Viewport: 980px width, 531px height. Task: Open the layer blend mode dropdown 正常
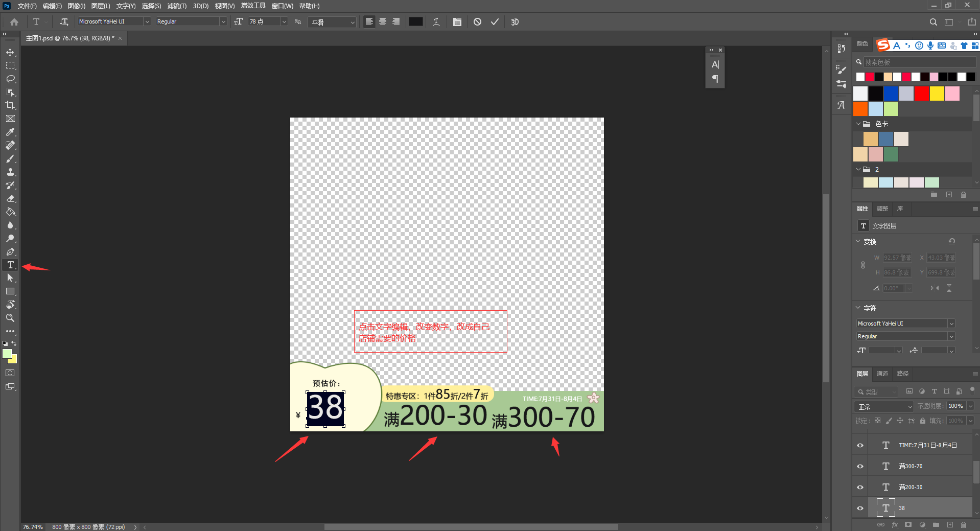[x=884, y=406]
